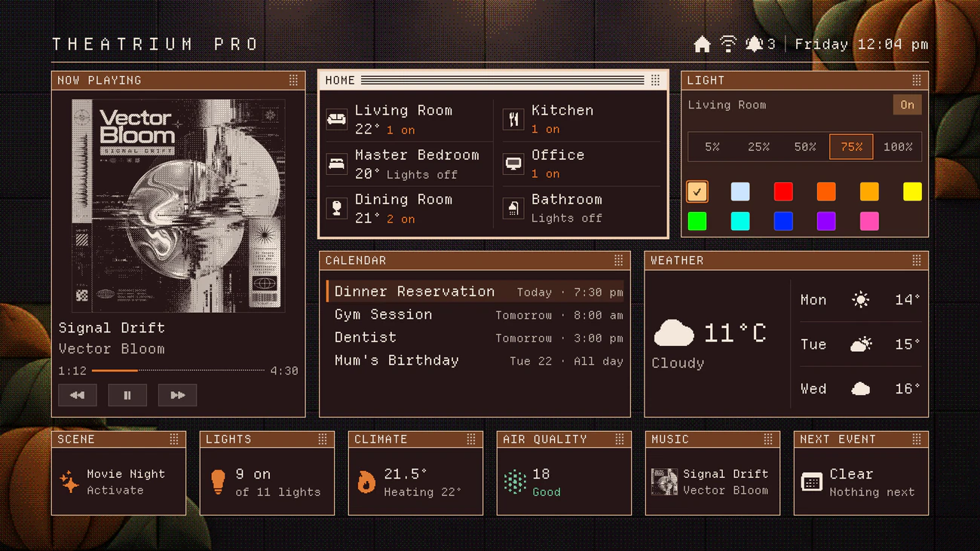Skip to the next track
Screen dimensions: 980x551
coord(177,395)
